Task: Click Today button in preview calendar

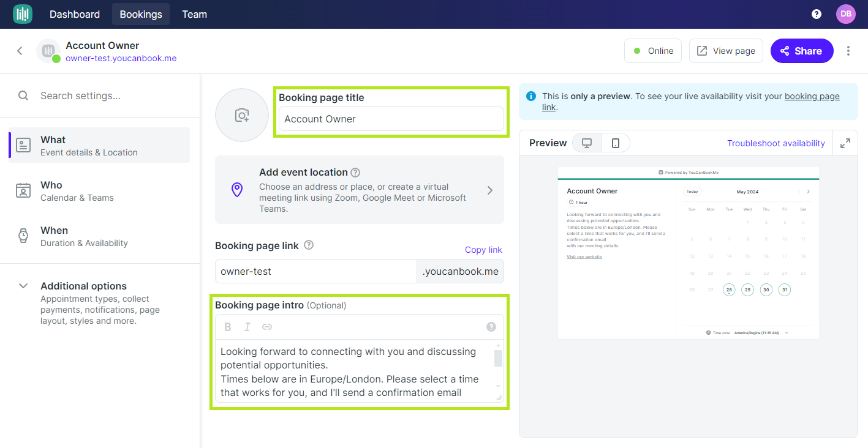Action: (x=692, y=192)
